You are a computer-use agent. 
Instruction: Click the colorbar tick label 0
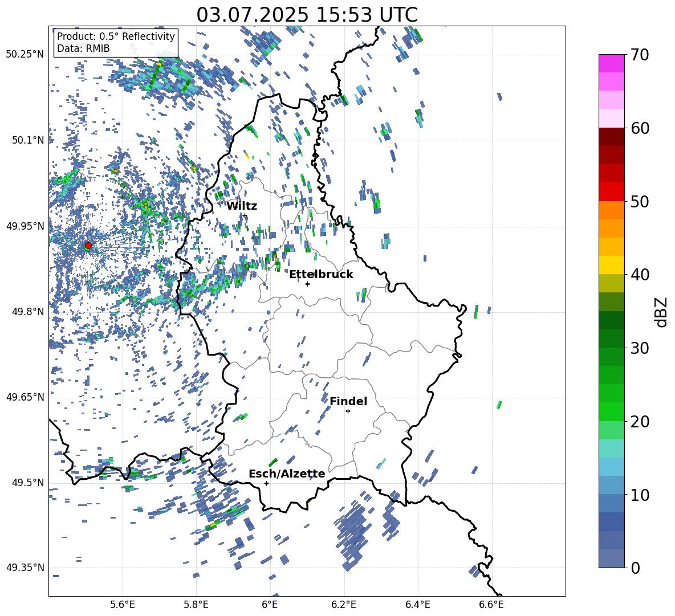point(636,568)
